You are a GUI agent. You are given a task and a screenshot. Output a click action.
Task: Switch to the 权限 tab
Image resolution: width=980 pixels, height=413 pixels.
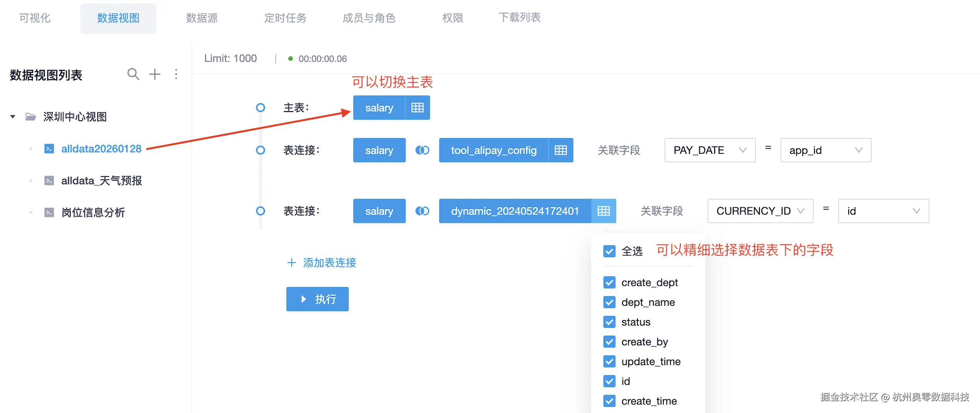pos(453,17)
